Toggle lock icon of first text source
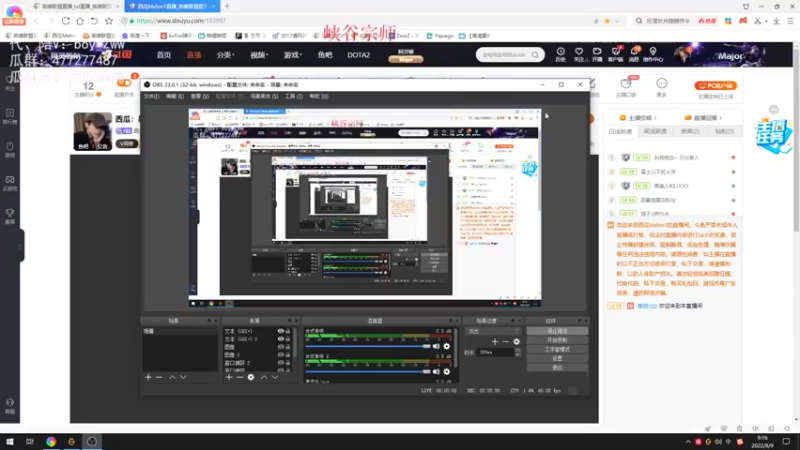The width and height of the screenshot is (800, 450). click(x=288, y=331)
